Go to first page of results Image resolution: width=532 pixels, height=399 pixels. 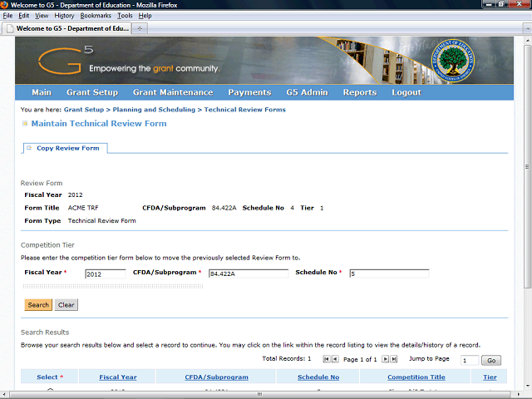(x=327, y=359)
